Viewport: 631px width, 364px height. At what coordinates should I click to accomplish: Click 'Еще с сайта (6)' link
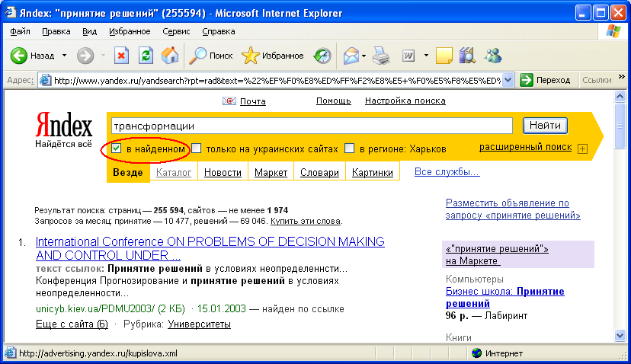(72, 324)
